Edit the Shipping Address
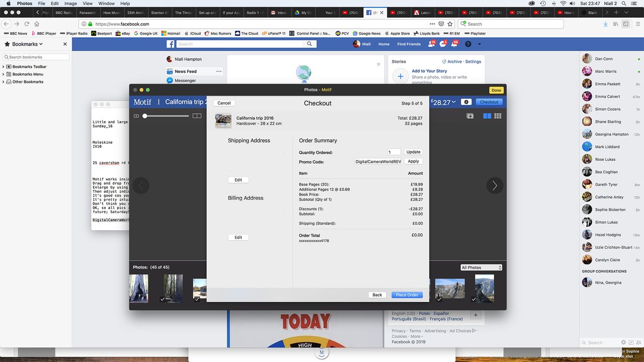This screenshot has height=362, width=644. pyautogui.click(x=238, y=180)
